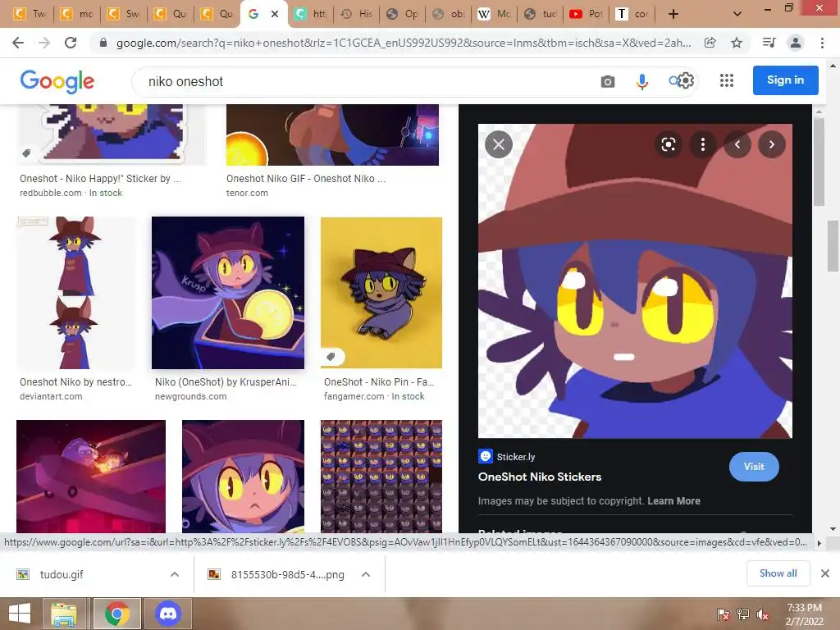This screenshot has height=630, width=840.
Task: Open Chrome media controls icon
Action: pyautogui.click(x=769, y=43)
